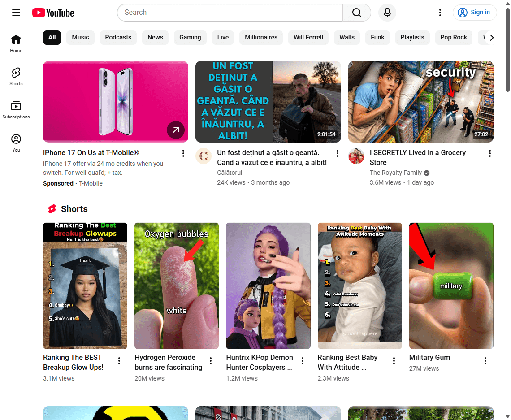Play the Un fost deținut video thumbnail
The image size is (511, 420).
tap(268, 102)
